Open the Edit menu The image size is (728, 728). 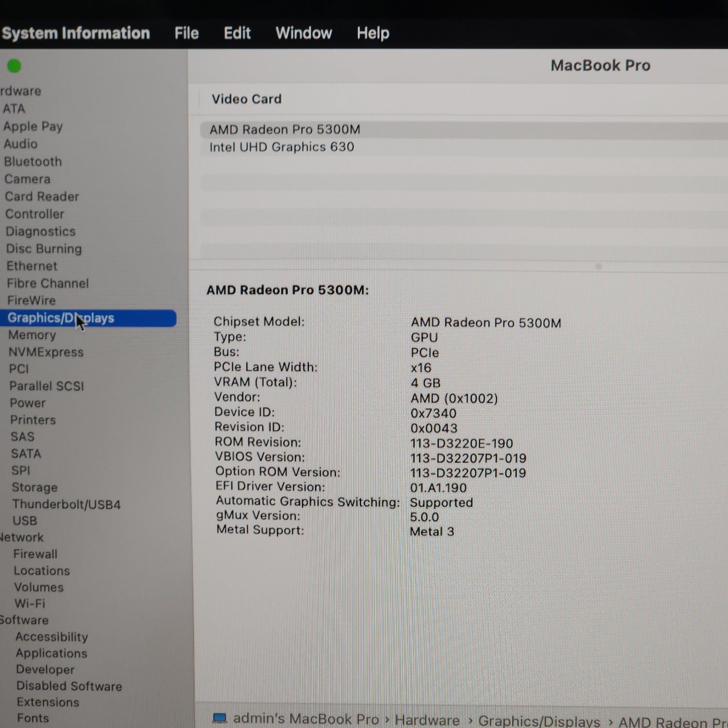237,33
